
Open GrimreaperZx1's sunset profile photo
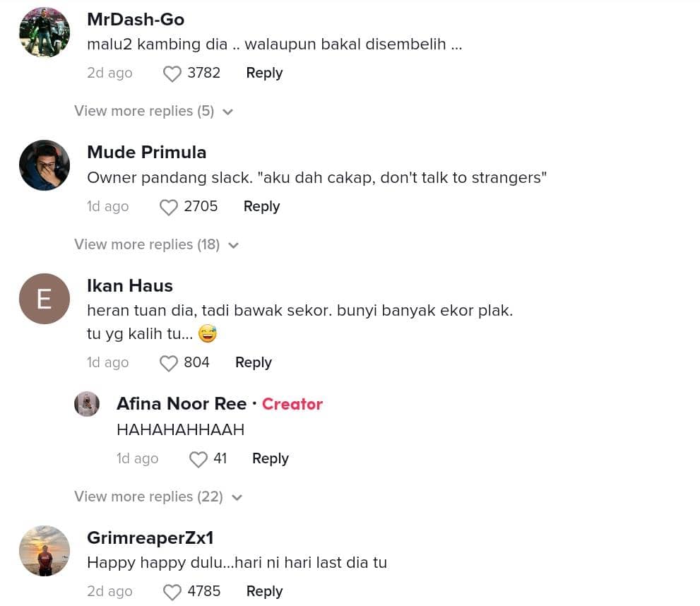click(x=45, y=551)
